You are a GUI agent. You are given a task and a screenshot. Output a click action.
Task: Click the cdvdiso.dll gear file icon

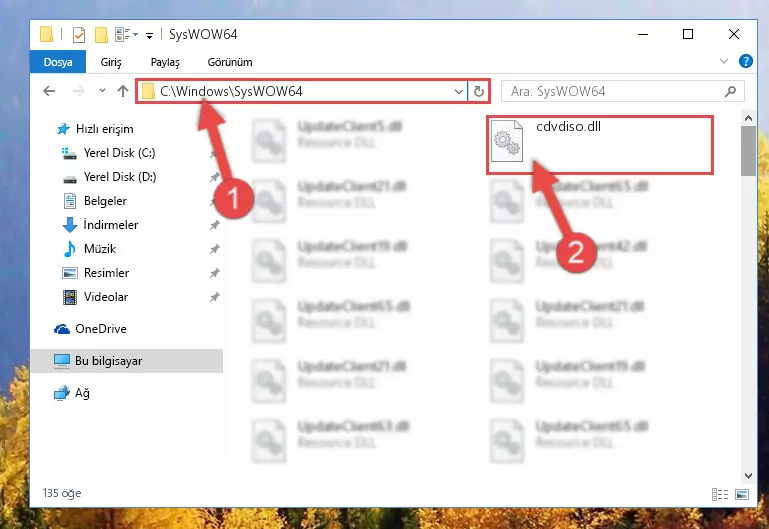[507, 141]
